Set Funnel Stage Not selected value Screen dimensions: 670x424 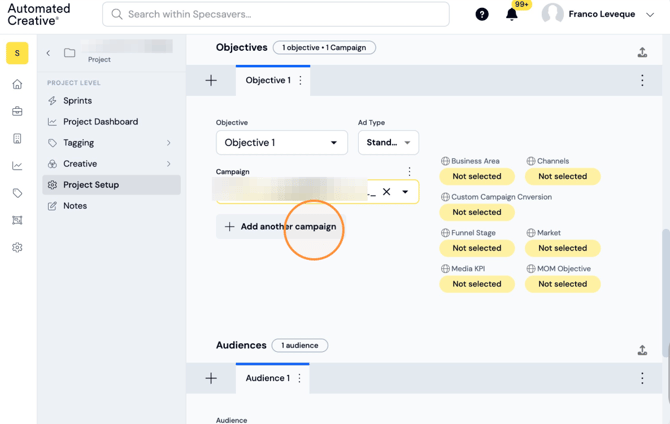point(477,248)
